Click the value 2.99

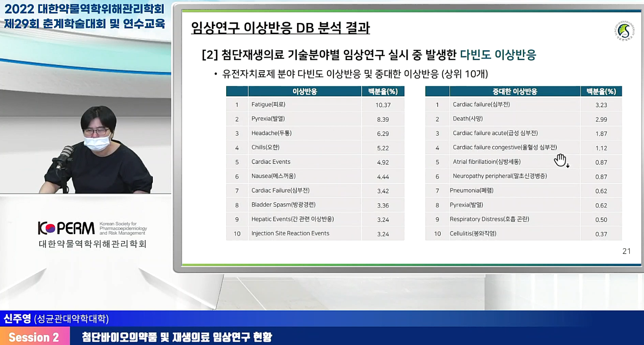point(601,119)
